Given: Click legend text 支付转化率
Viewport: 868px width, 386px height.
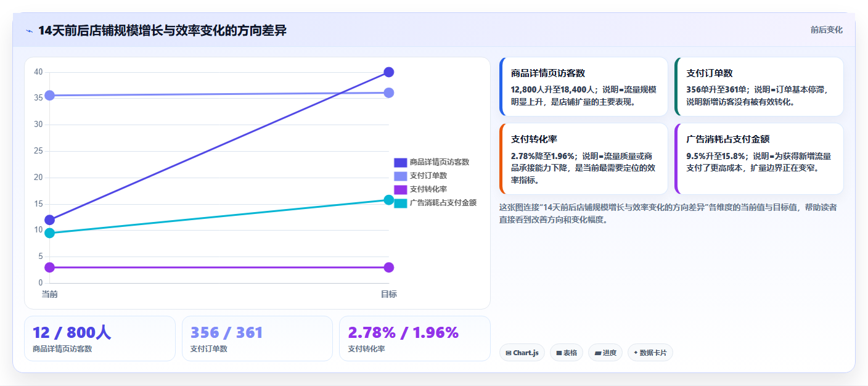Looking at the screenshot, I should click(428, 189).
